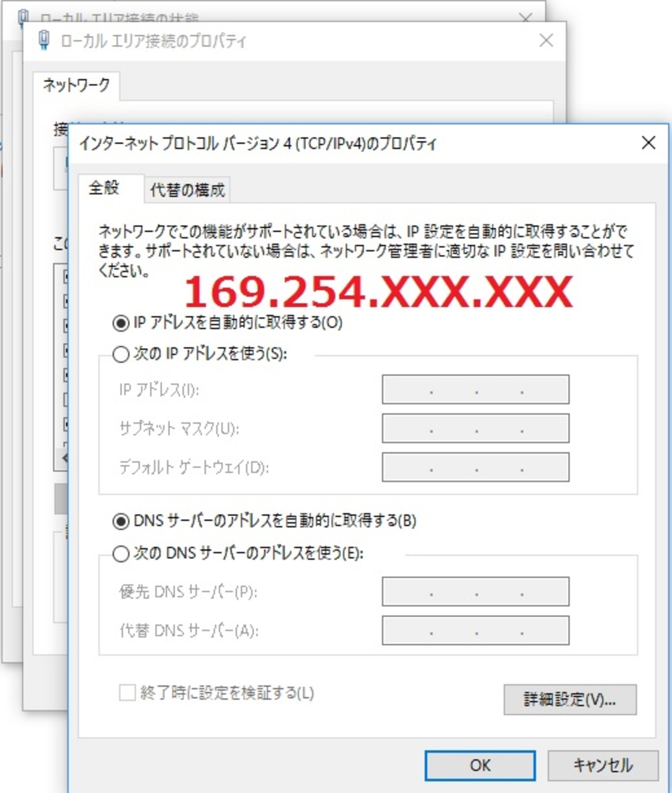Select 次のIPアドレスを使う radio button
The height and width of the screenshot is (793, 672).
[120, 354]
